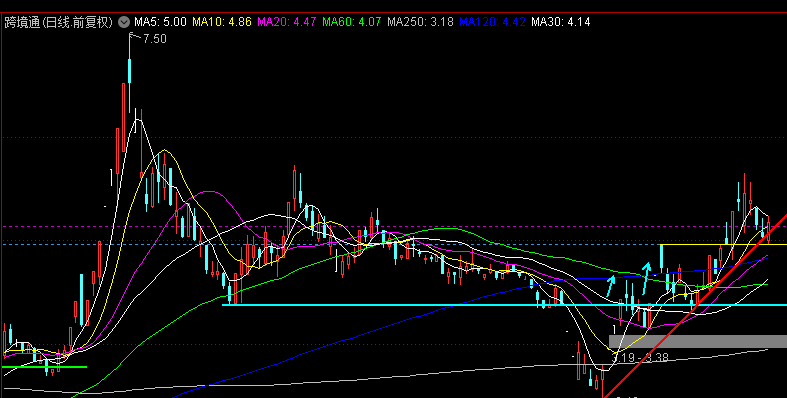The width and height of the screenshot is (787, 398).
Task: Open the indicator dropdown beside 跨境通 title
Action: click(x=124, y=22)
